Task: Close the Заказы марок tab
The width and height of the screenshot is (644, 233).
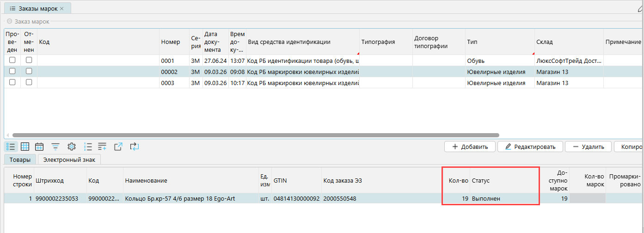Action: point(62,8)
